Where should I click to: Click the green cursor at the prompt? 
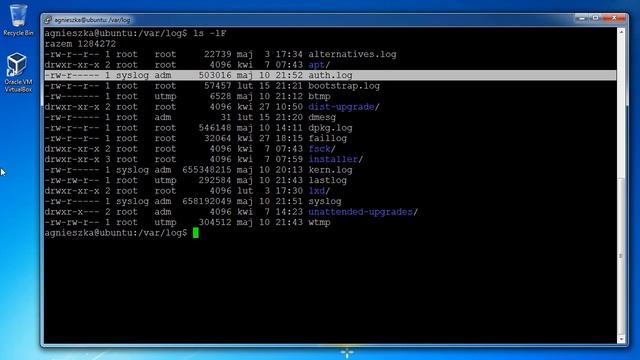click(x=196, y=233)
